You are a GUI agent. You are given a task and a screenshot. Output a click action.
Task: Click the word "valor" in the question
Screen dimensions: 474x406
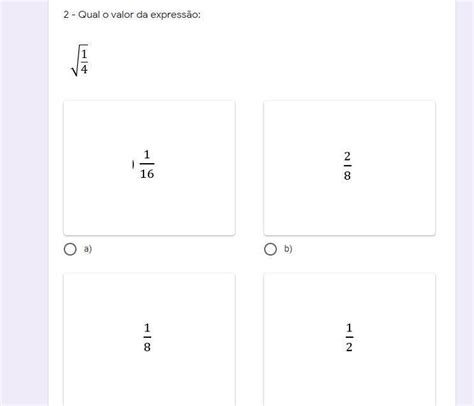tap(122, 15)
